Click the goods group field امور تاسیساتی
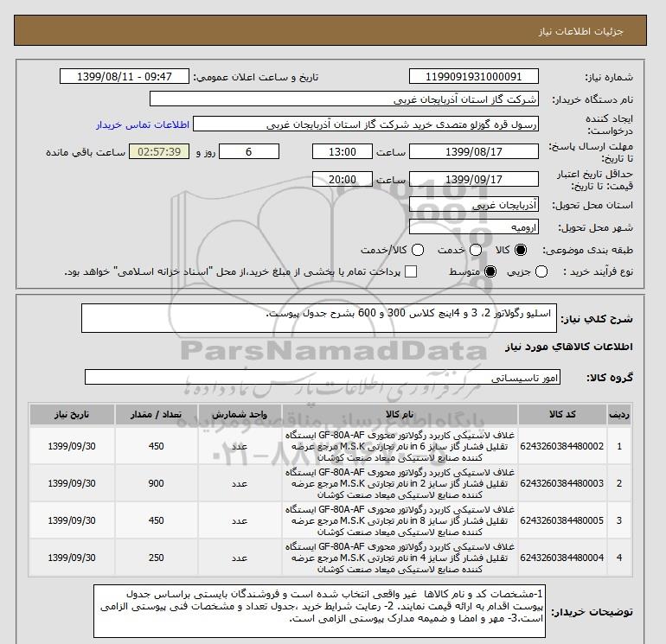This screenshot has height=644, width=666. (323, 377)
